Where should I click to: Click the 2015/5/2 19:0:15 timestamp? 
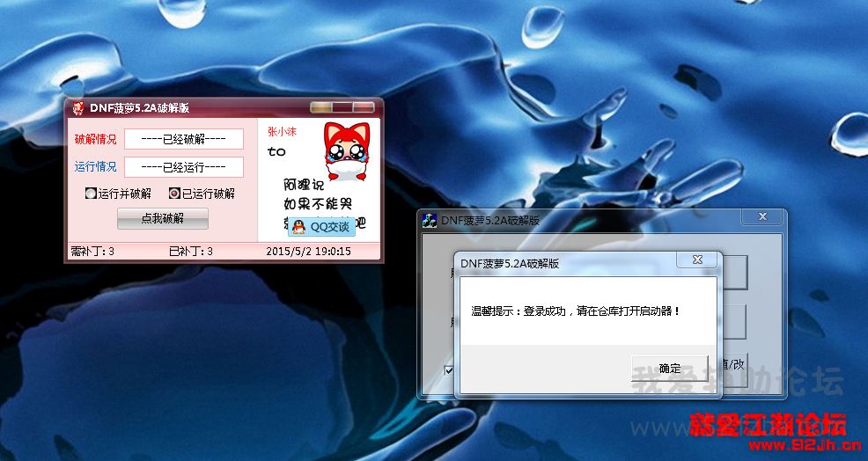coord(308,252)
